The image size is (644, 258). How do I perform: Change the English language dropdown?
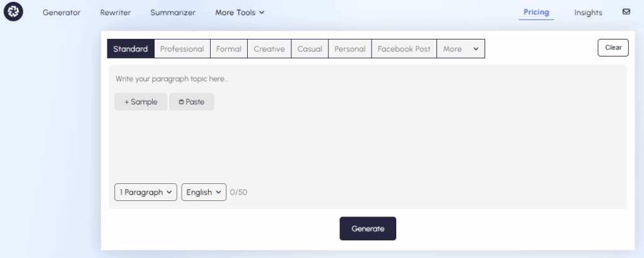pyautogui.click(x=204, y=192)
